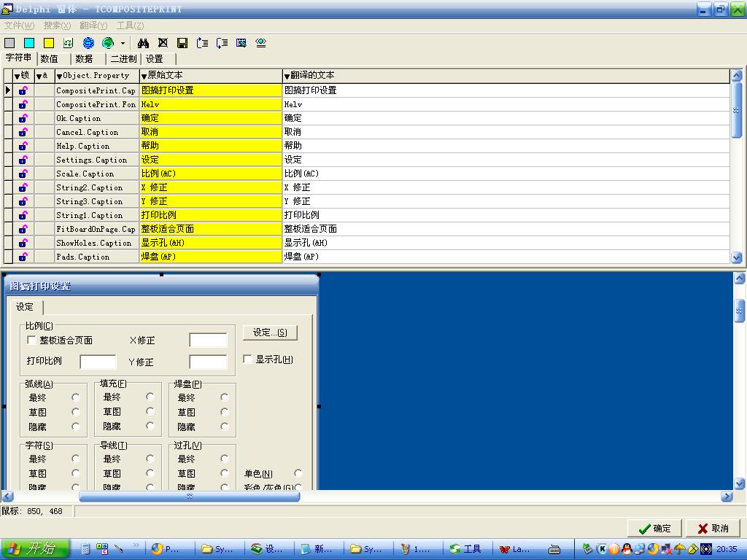Open the 锁 column filter arrow
Image resolution: width=747 pixels, height=560 pixels.
[x=18, y=76]
